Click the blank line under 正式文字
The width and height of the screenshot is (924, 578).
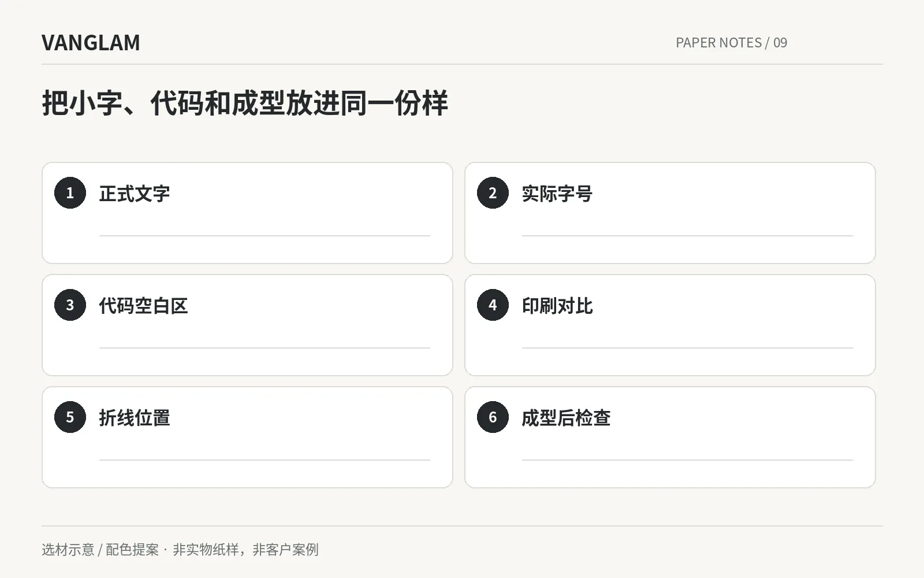264,236
